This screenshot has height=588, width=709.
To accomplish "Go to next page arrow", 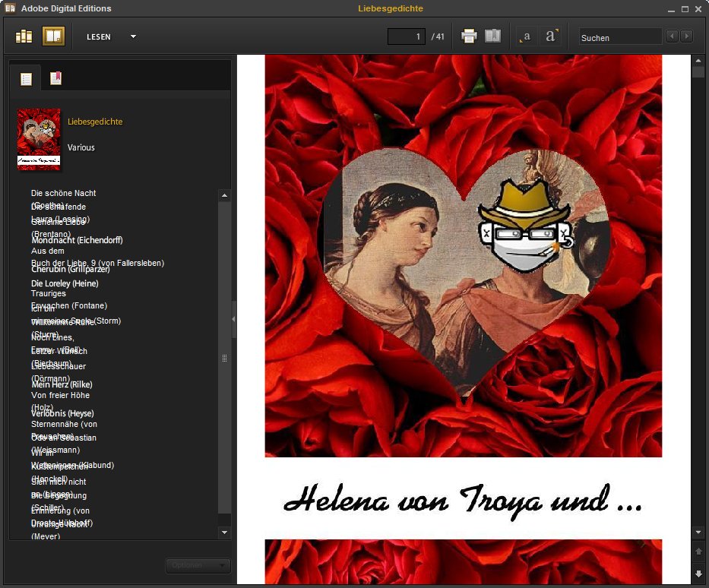I will 698,574.
